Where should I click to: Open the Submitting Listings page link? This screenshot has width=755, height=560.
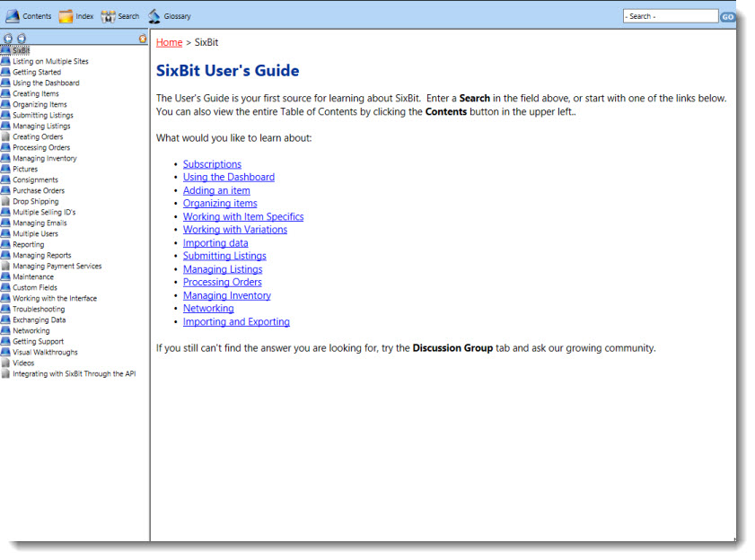click(x=224, y=256)
